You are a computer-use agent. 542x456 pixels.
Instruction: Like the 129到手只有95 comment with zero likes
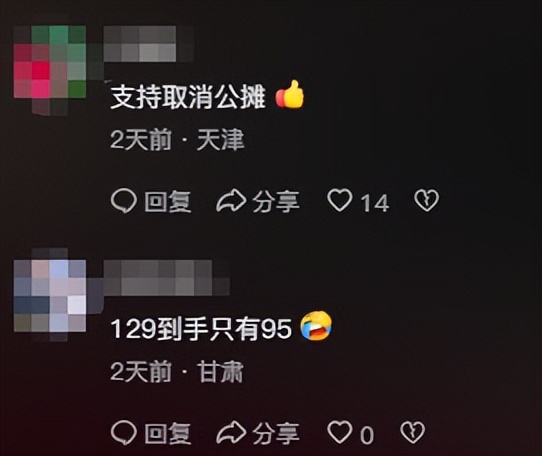340,432
